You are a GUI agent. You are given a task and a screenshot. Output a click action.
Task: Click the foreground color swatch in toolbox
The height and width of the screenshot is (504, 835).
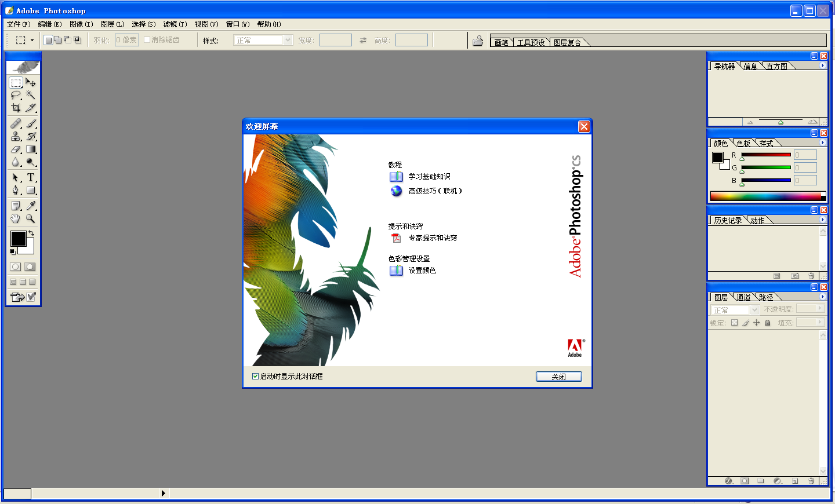point(17,238)
